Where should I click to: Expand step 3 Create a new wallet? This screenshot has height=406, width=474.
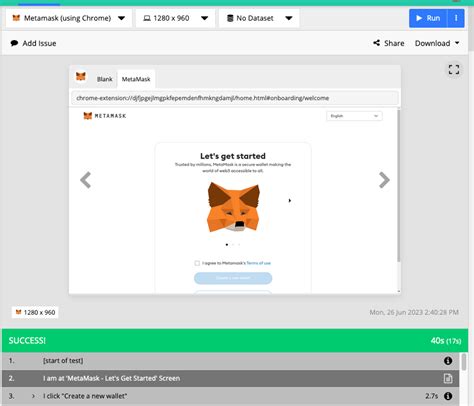33,396
